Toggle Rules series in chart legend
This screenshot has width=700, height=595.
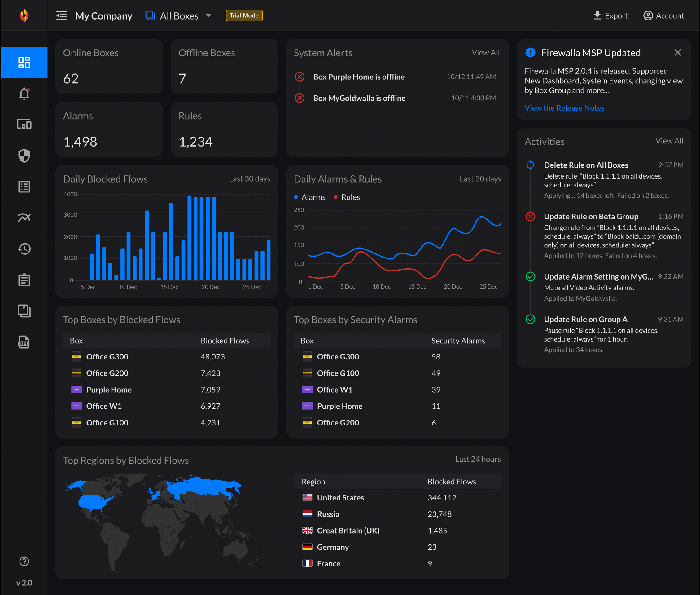[347, 197]
